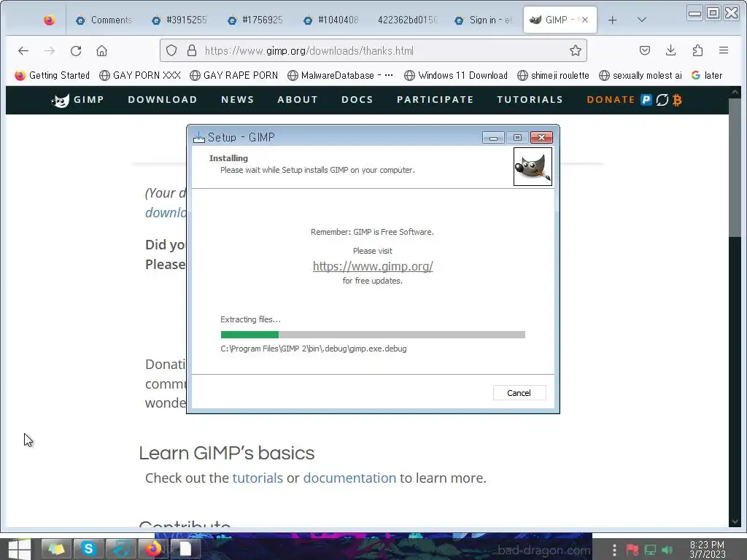The width and height of the screenshot is (747, 560).
Task: Click the blank document taskbar icon
Action: 185,549
